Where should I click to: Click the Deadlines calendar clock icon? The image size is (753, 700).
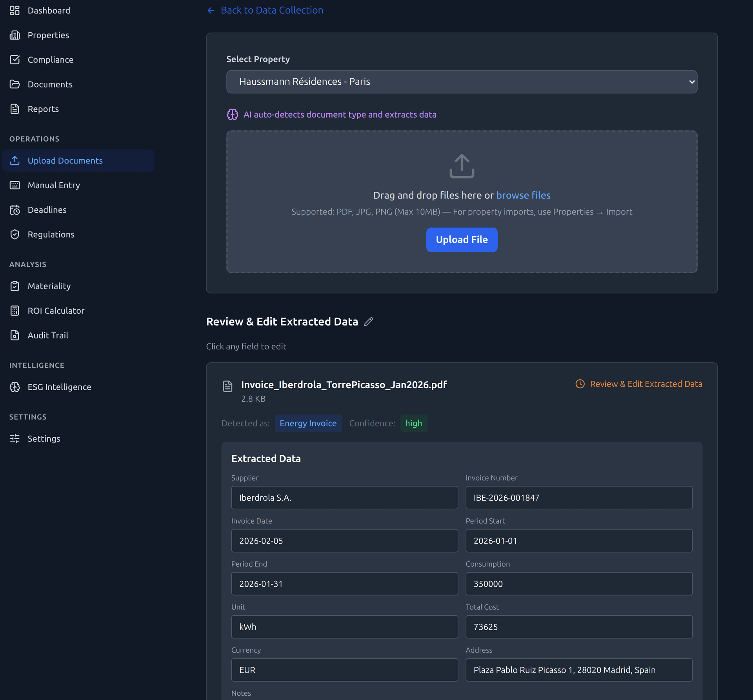click(x=15, y=210)
